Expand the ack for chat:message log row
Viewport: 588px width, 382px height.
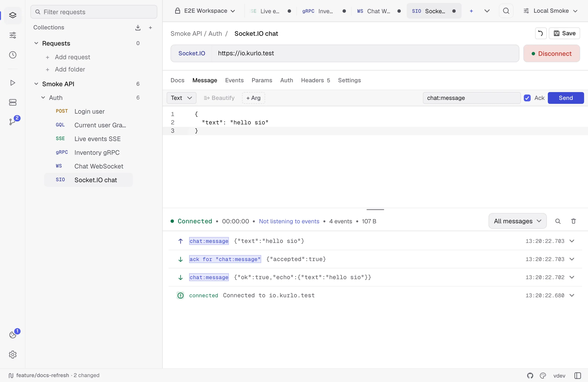point(572,259)
